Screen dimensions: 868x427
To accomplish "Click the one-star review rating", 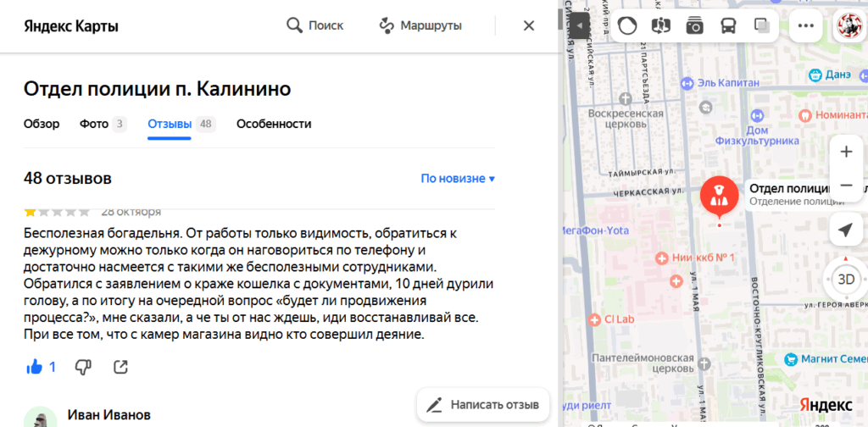I will [x=57, y=211].
